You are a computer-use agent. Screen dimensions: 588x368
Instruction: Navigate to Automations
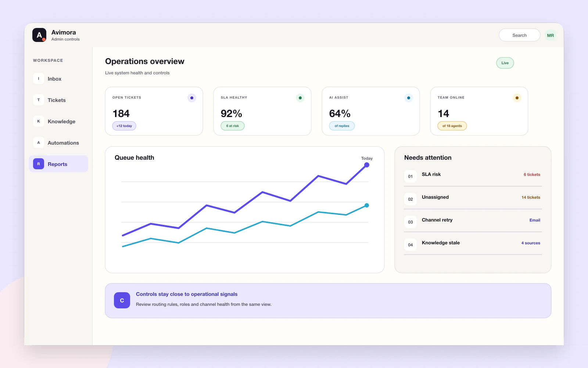click(58, 143)
